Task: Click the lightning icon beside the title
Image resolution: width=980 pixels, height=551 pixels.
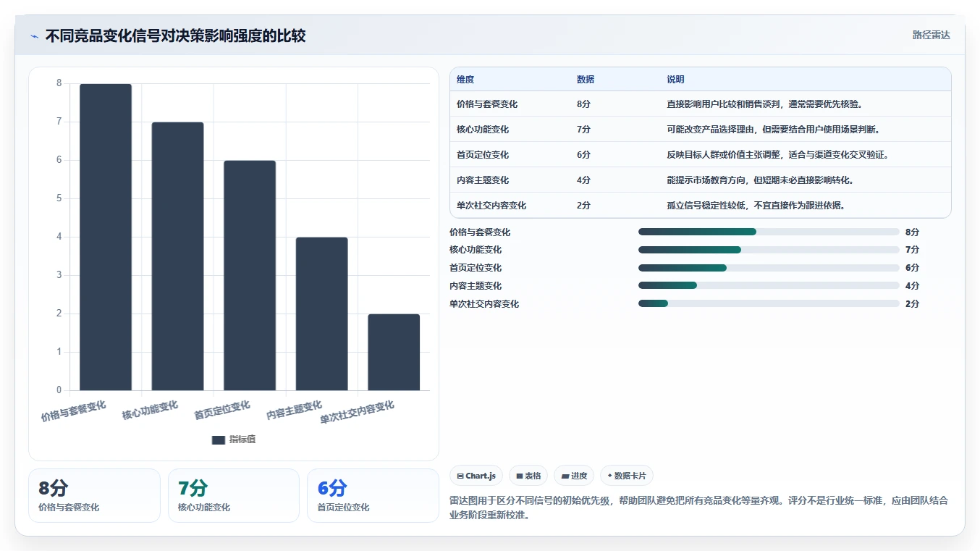Action: pyautogui.click(x=34, y=36)
